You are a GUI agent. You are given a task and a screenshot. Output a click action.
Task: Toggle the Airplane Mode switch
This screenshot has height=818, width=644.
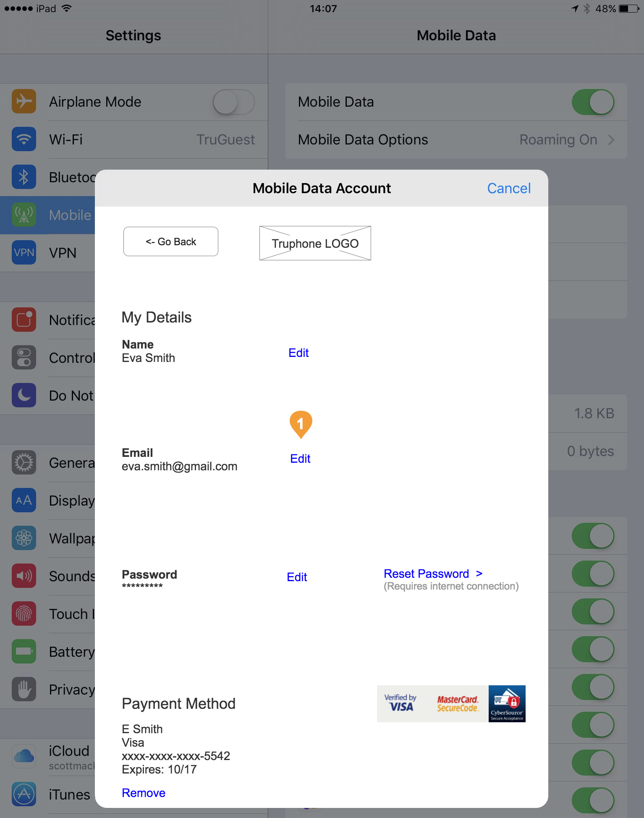tap(233, 102)
